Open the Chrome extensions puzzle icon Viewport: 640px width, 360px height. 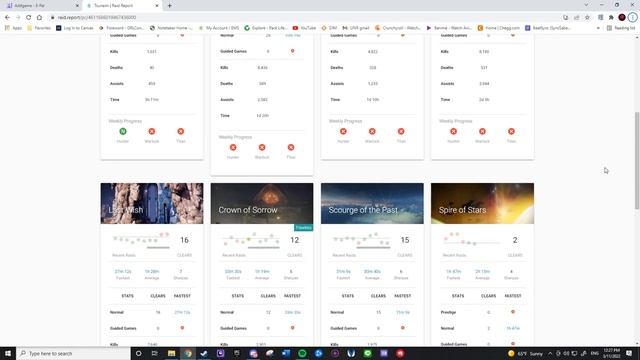pyautogui.click(x=611, y=18)
